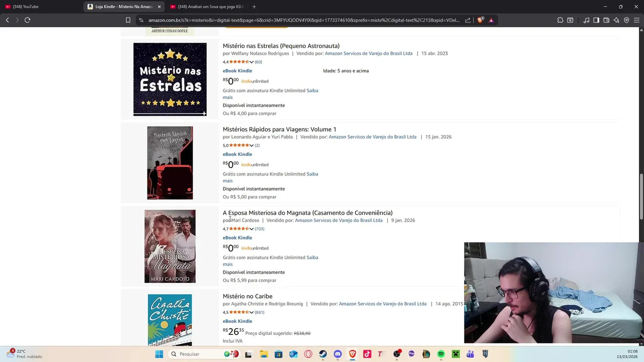
Task: Close the Loja Kindle tab
Action: [159, 7]
